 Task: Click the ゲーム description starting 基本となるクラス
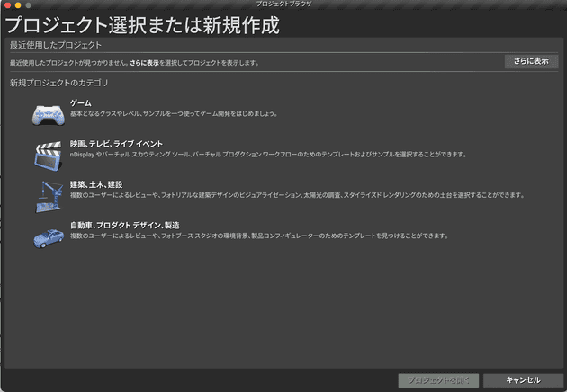pyautogui.click(x=174, y=114)
